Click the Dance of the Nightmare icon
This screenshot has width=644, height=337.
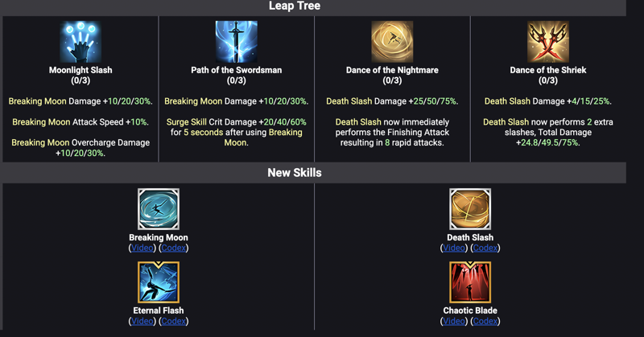[392, 42]
